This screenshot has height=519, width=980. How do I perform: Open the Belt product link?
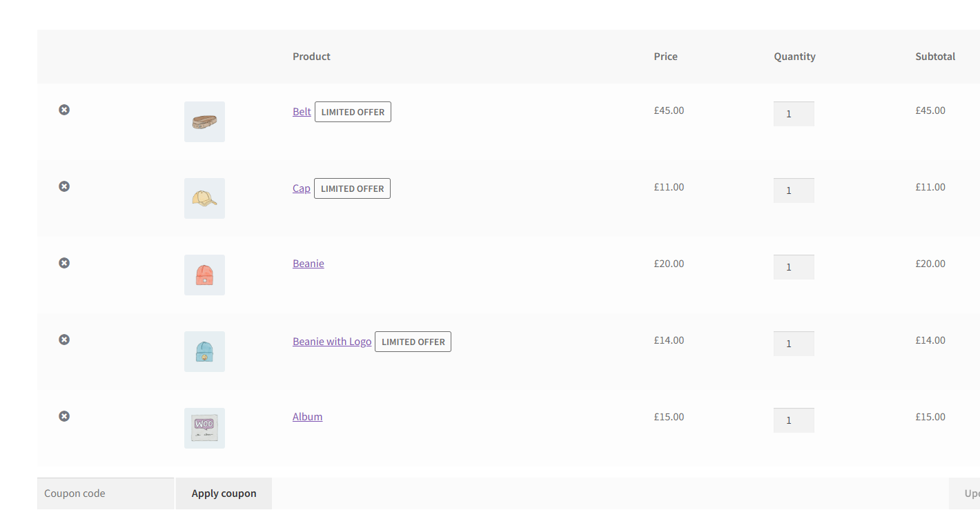tap(302, 112)
